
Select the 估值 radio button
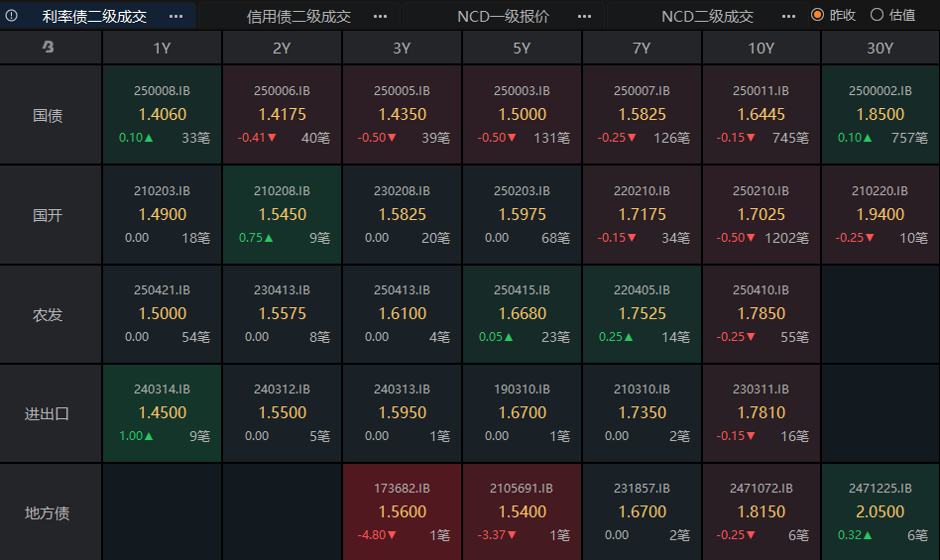pos(877,15)
